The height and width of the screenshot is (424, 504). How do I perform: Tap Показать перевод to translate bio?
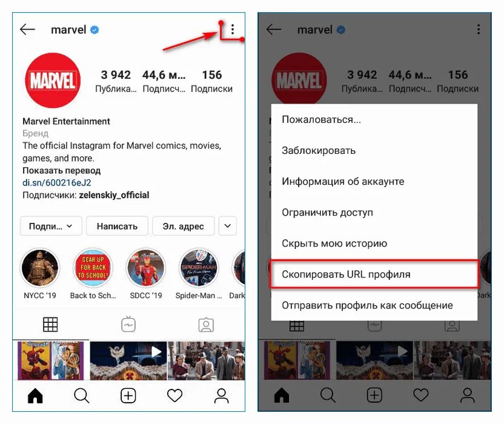tap(62, 170)
